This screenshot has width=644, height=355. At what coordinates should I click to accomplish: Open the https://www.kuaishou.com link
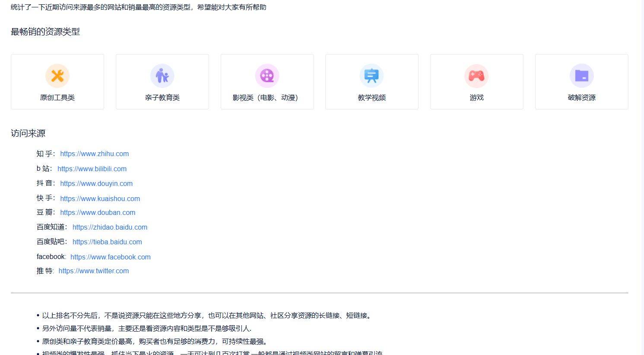100,198
